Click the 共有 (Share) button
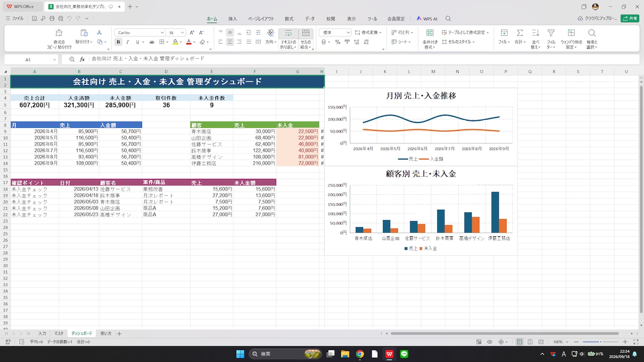Viewport: 644px width, 362px height. point(630,18)
